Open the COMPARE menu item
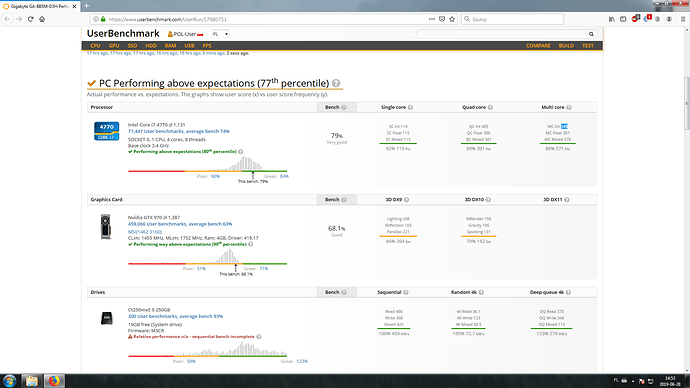This screenshot has width=690, height=388. pos(538,46)
